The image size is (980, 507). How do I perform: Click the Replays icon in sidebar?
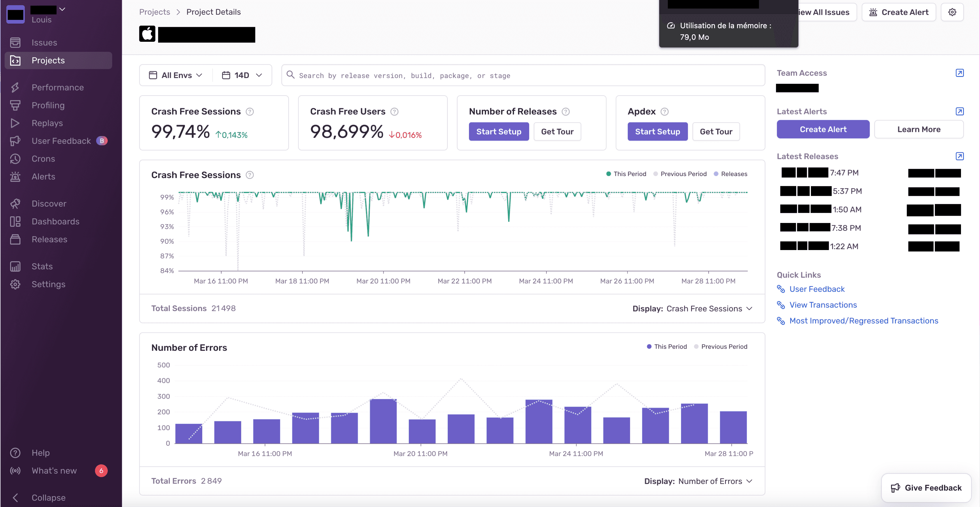16,123
